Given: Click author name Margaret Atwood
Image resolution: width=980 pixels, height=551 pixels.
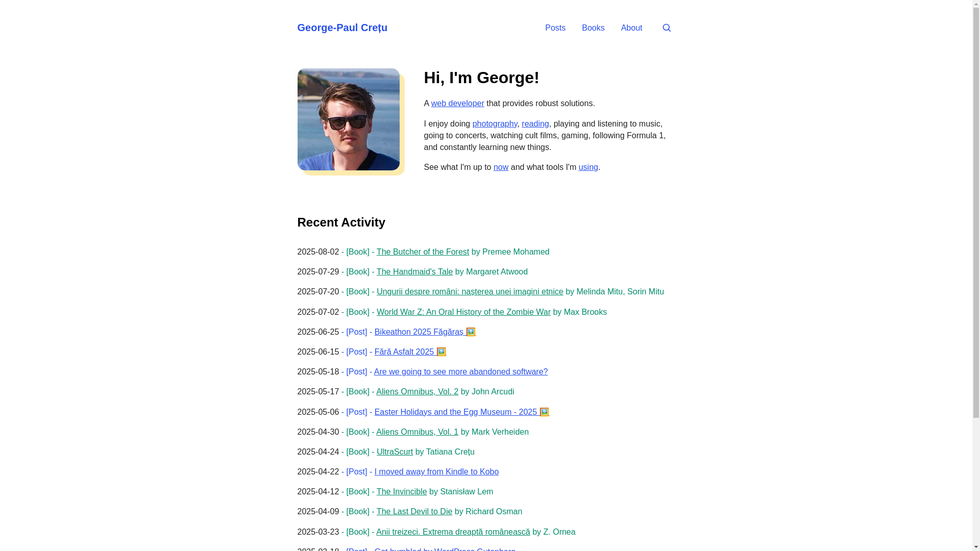Looking at the screenshot, I should click(x=497, y=272).
